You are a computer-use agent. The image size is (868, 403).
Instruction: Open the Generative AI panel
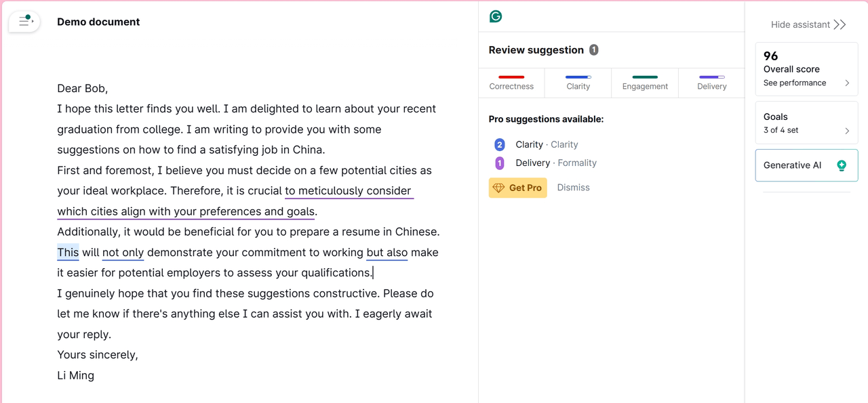pos(792,165)
